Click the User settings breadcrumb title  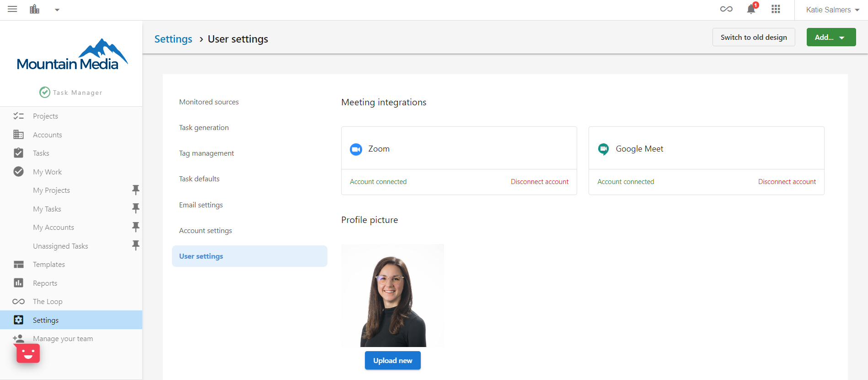pos(238,39)
